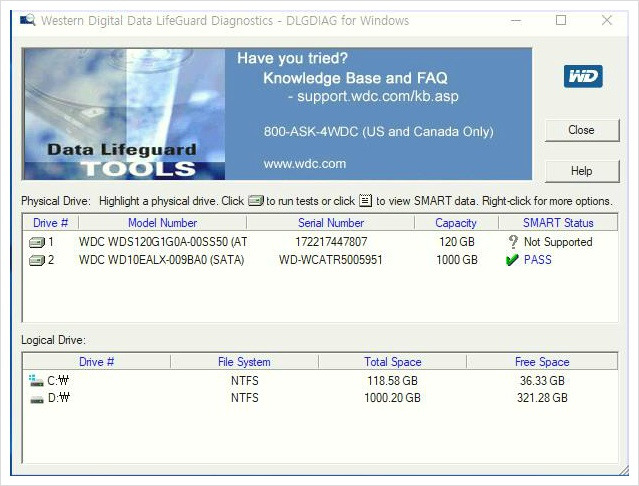The width and height of the screenshot is (639, 486).
Task: Click total space 1000.20 GB
Action: (x=392, y=398)
